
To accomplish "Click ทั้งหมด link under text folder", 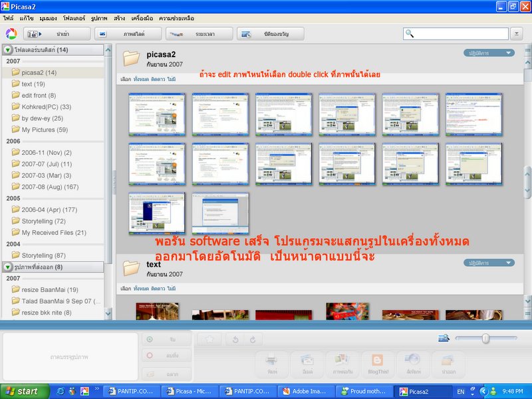I will [141, 289].
